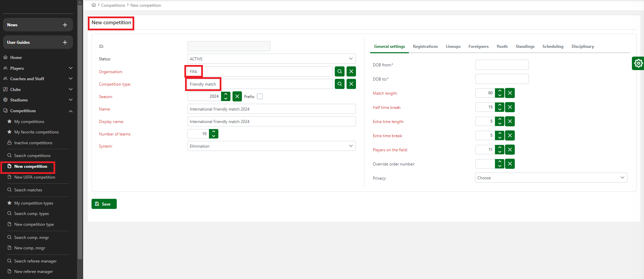Open the Status dropdown

pos(271,59)
